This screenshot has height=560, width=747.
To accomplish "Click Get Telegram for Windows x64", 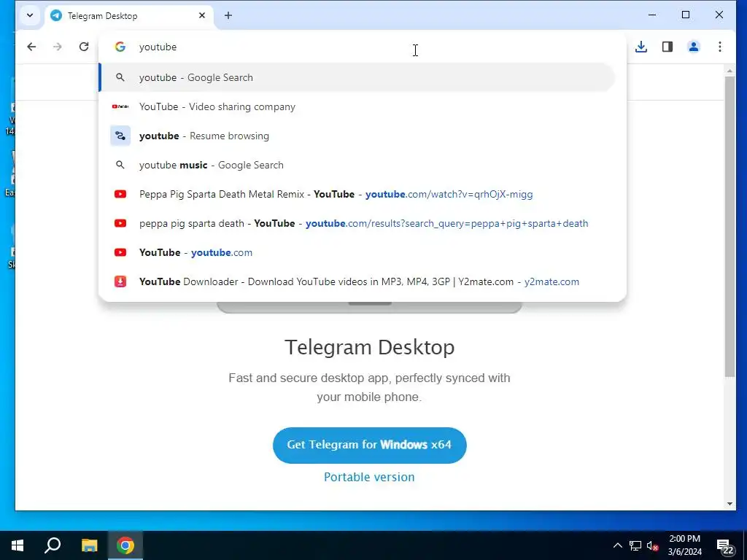I will click(369, 445).
